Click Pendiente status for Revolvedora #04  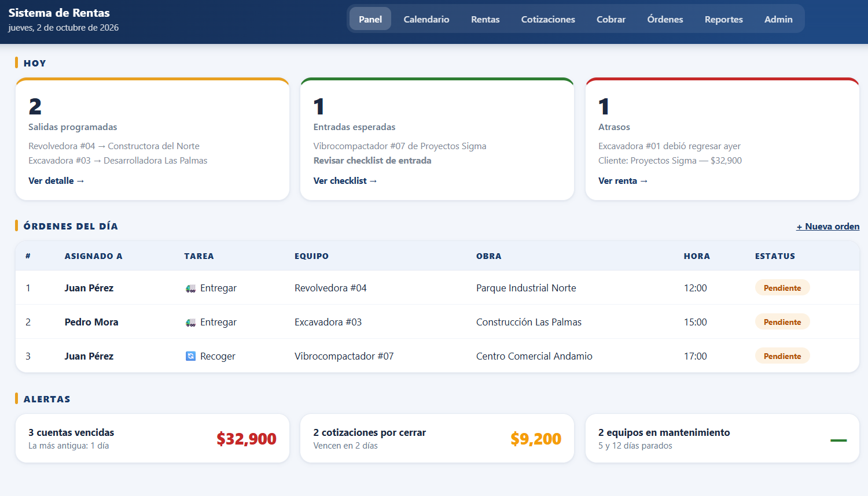coord(782,288)
